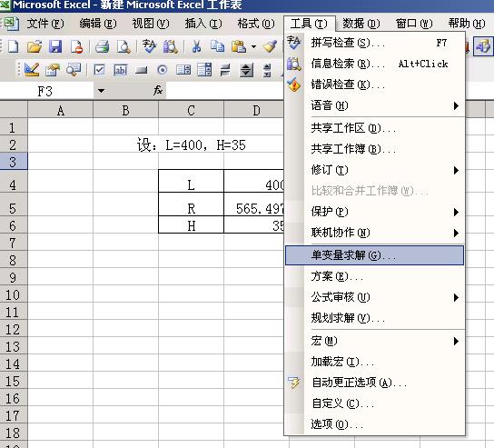Open the Name Box dropdown arrow

click(x=101, y=91)
